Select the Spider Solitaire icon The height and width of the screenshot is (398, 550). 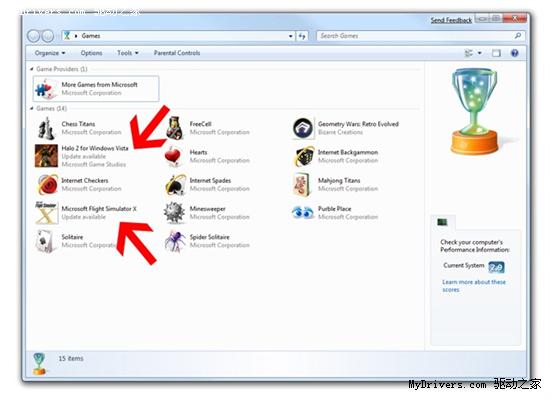click(175, 241)
